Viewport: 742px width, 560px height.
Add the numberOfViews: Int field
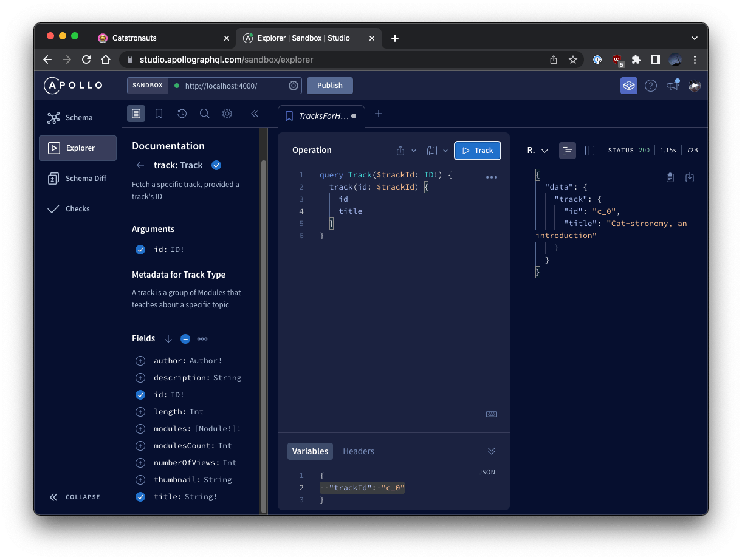140,463
